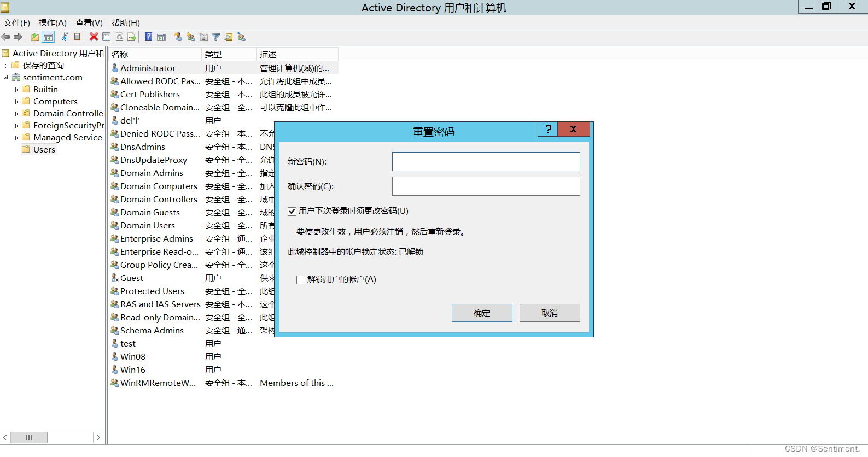Viewport: 868px width, 457px height.
Task: Open the 操作(A) menu
Action: (x=53, y=23)
